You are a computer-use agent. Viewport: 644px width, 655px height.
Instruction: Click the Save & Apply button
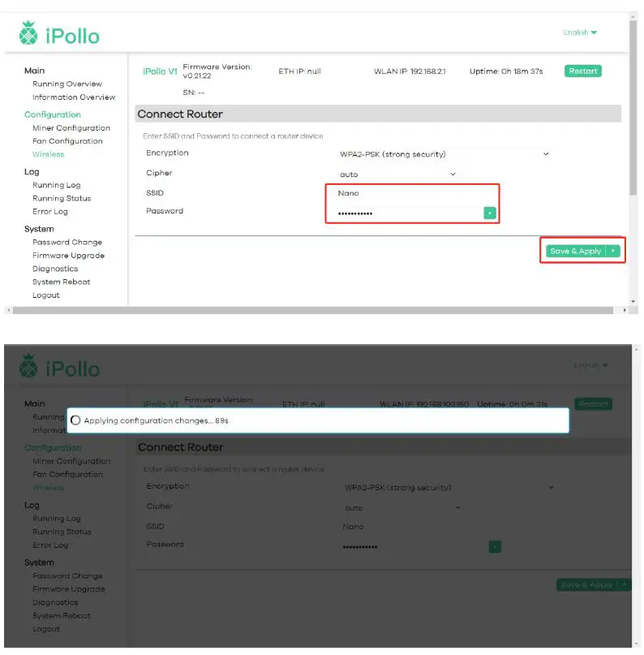coord(575,252)
